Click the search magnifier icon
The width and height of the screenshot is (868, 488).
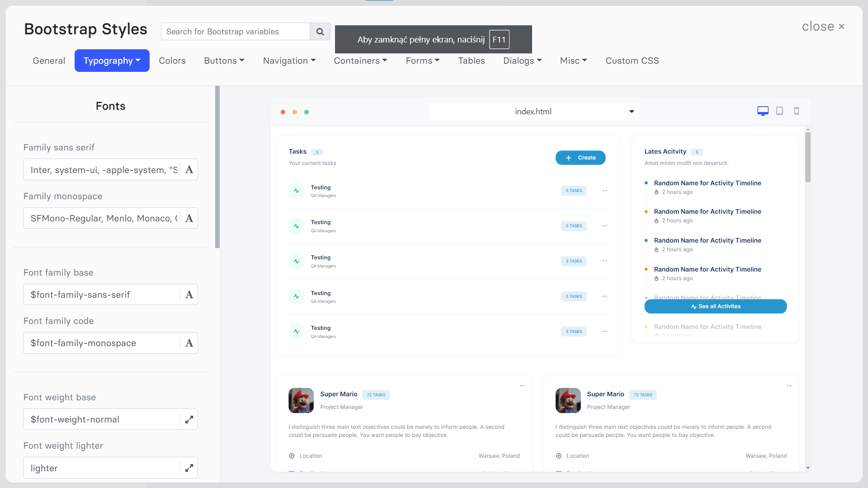pos(320,31)
